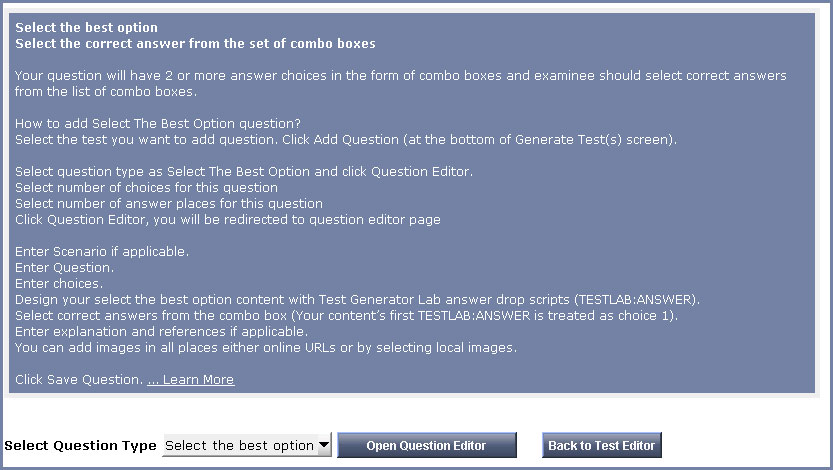This screenshot has width=833, height=470.
Task: Follow the Learn More link
Action: point(191,380)
